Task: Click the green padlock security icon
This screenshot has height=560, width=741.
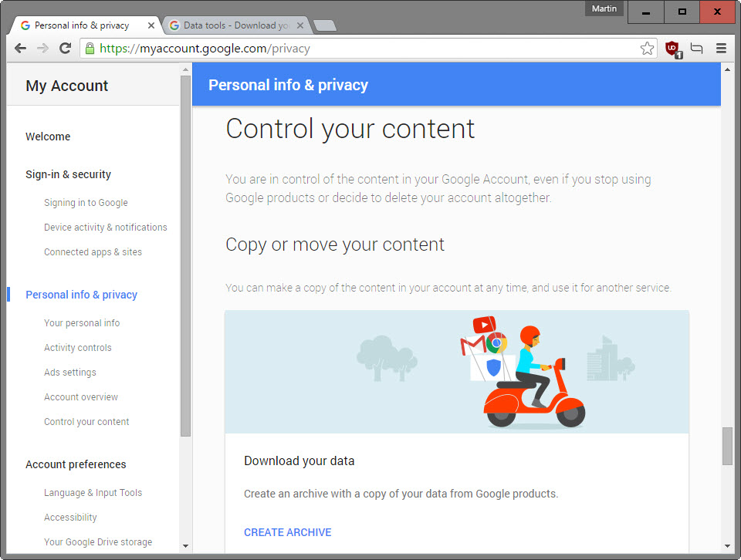Action: click(x=90, y=48)
